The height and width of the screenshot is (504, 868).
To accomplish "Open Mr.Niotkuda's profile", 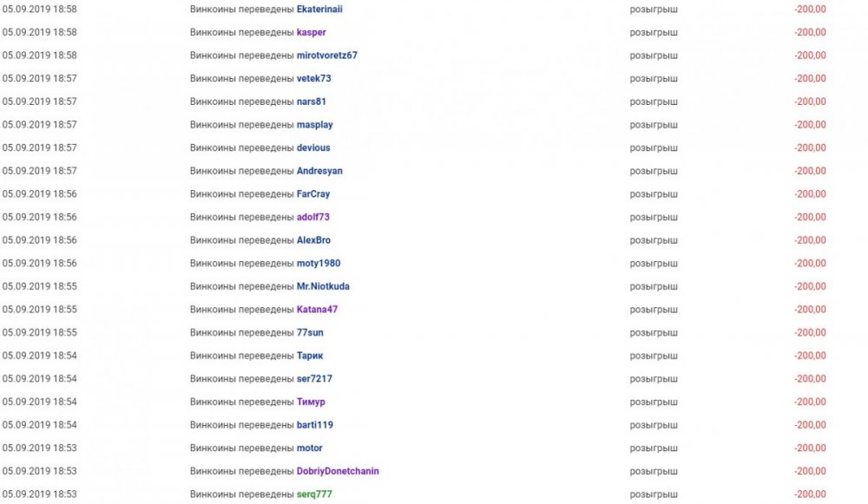I will (323, 286).
